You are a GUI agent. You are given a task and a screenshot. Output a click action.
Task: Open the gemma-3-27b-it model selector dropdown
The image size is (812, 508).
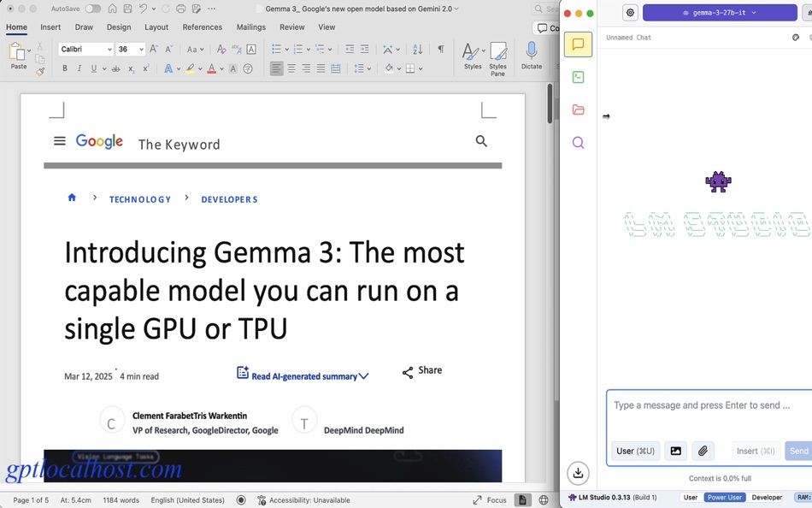[720, 13]
